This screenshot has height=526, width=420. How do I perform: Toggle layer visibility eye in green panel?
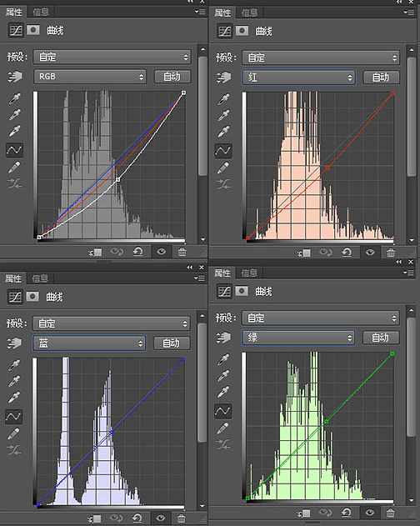coord(370,513)
